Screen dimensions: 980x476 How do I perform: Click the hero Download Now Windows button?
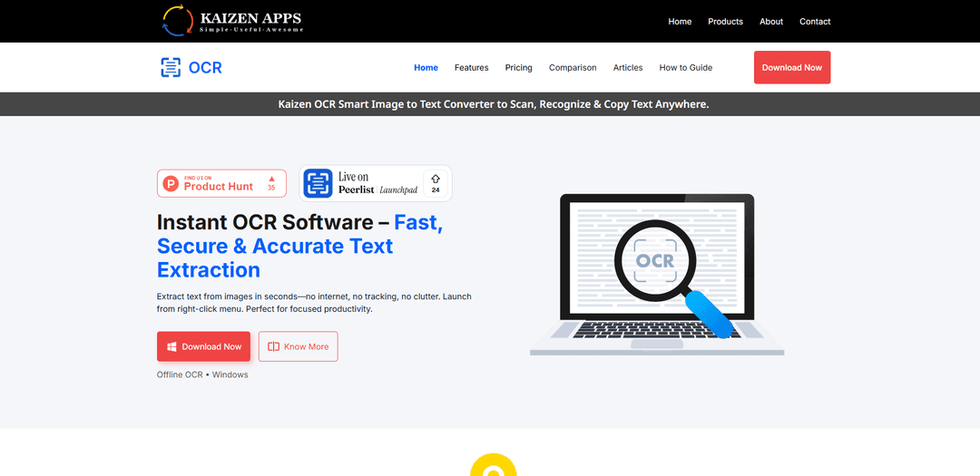point(204,346)
